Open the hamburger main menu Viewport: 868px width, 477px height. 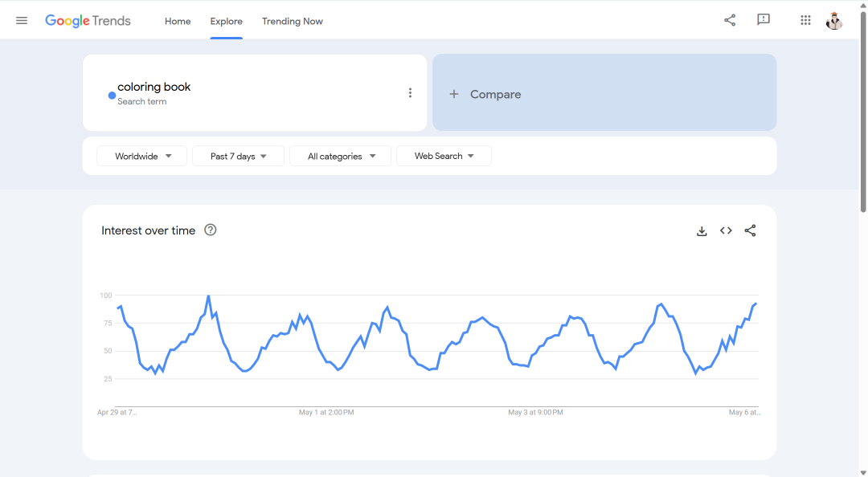[x=22, y=20]
